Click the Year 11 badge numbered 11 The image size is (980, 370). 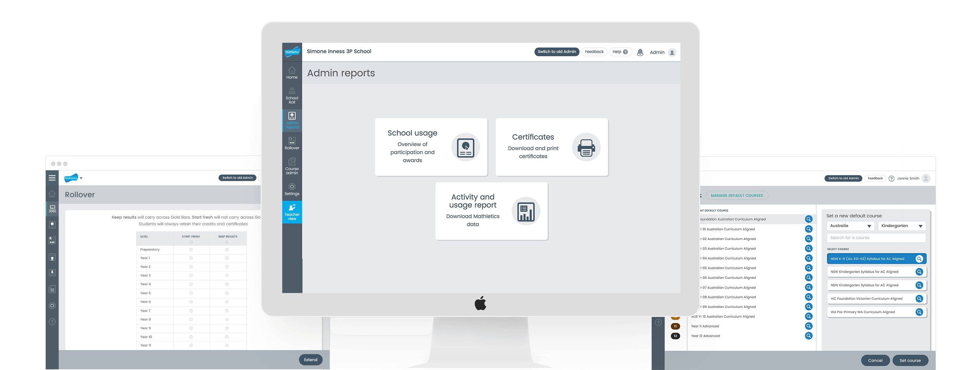675,326
